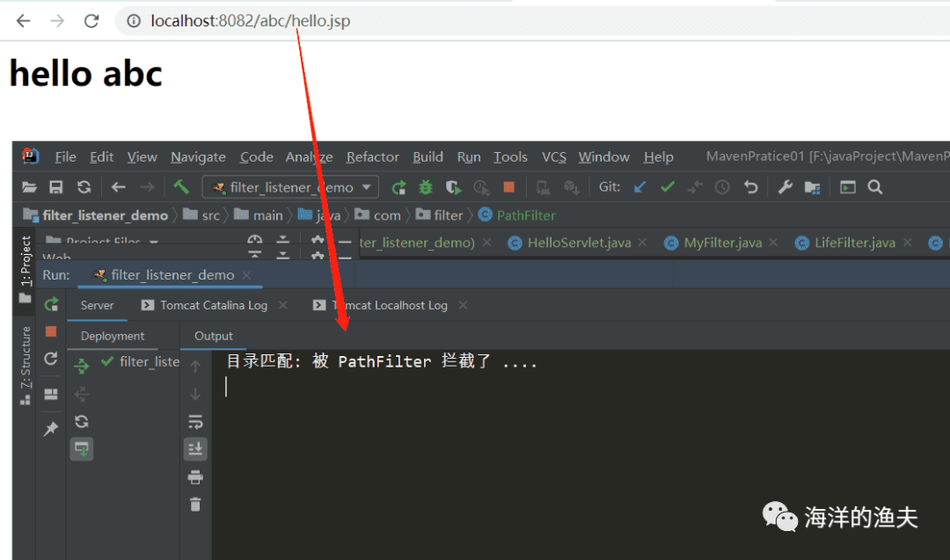
Task: Go forward in the browser
Action: (x=57, y=21)
